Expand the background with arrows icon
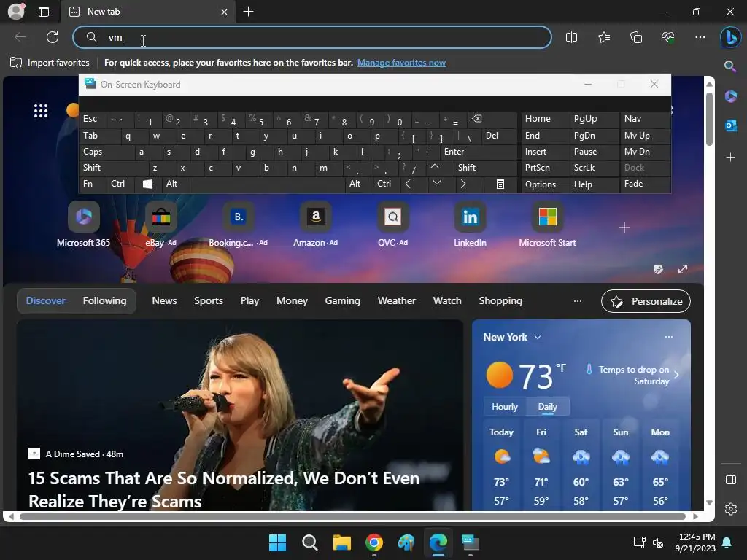This screenshot has height=560, width=747. (683, 270)
